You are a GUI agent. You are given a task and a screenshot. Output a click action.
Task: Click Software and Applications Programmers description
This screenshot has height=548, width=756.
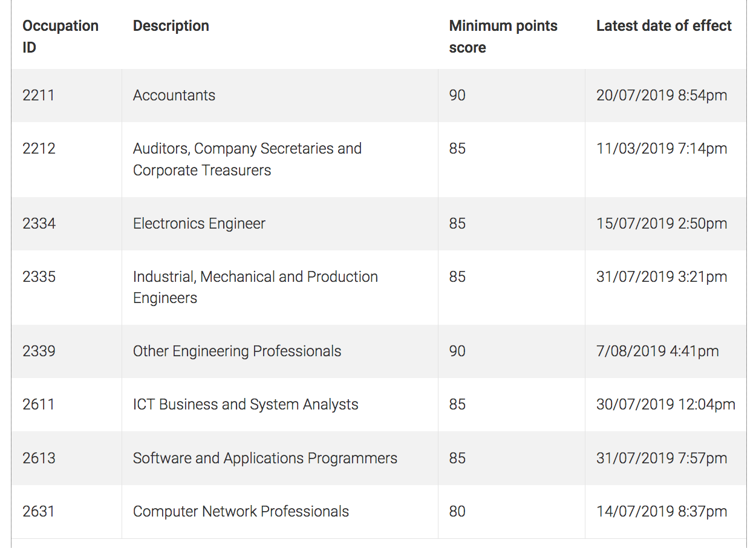click(265, 458)
